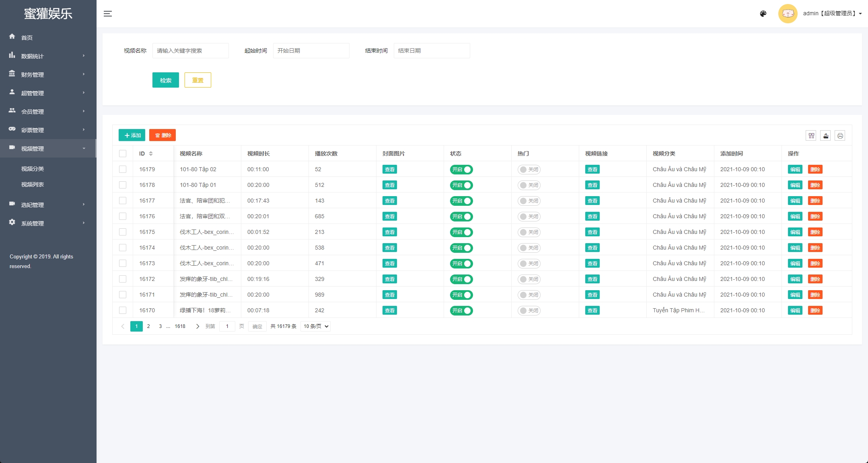Image resolution: width=868 pixels, height=463 pixels.
Task: Open the theme color palette icon
Action: pyautogui.click(x=763, y=14)
